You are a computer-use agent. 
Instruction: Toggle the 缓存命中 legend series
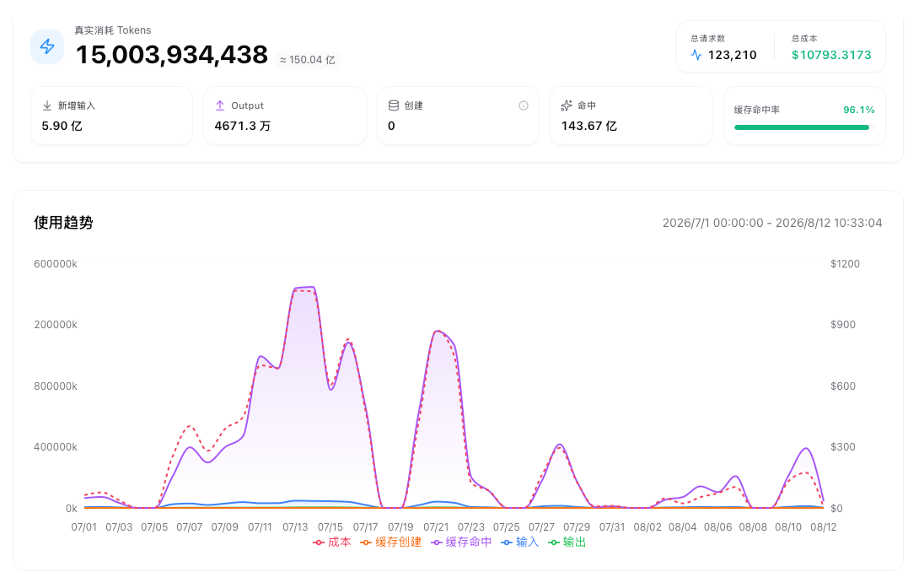coord(461,543)
